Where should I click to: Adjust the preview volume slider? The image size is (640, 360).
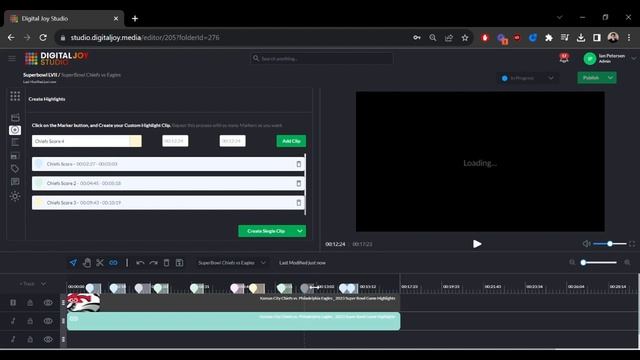(610, 244)
